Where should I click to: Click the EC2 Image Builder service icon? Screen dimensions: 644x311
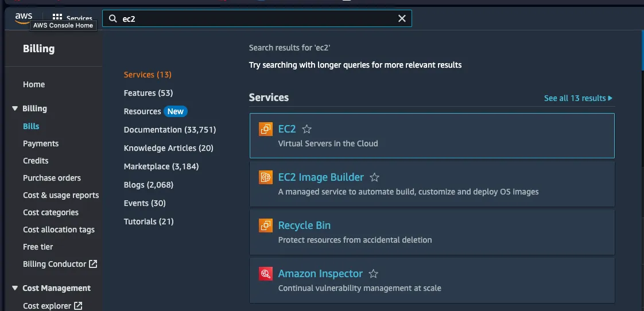[266, 177]
